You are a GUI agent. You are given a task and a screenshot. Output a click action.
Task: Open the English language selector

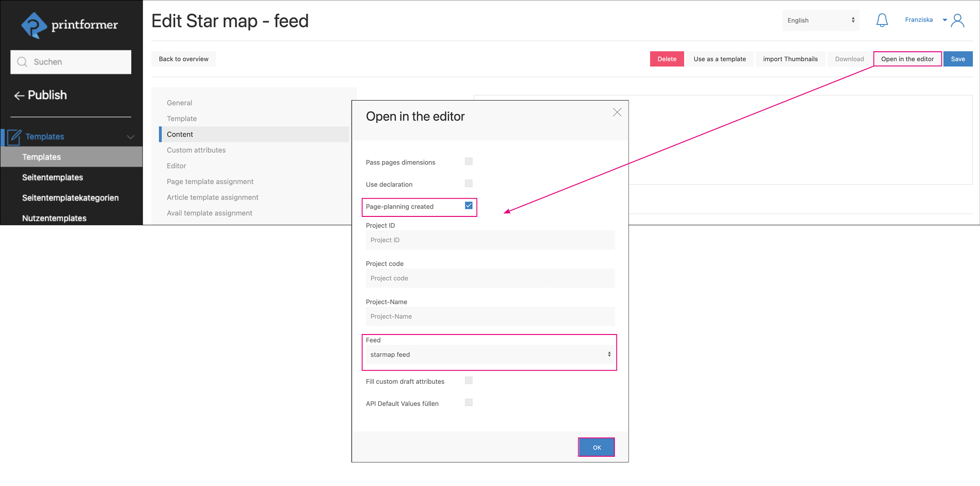click(x=821, y=20)
